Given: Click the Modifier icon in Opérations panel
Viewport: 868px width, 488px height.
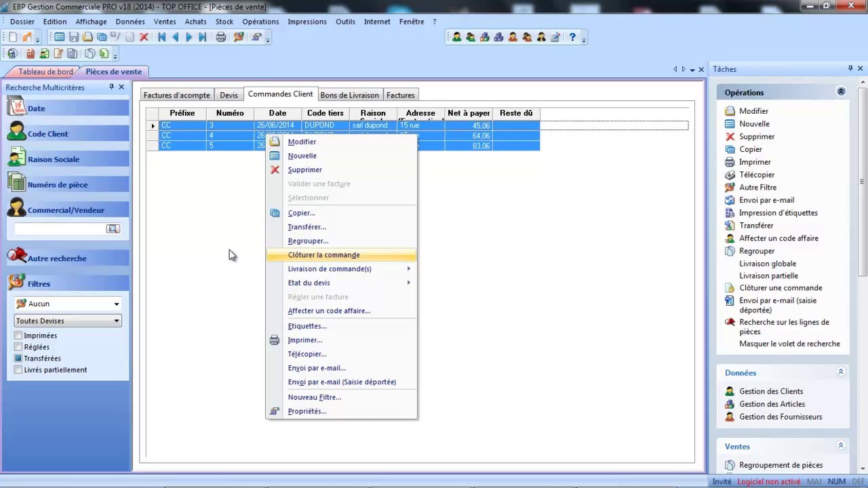Looking at the screenshot, I should (x=730, y=111).
